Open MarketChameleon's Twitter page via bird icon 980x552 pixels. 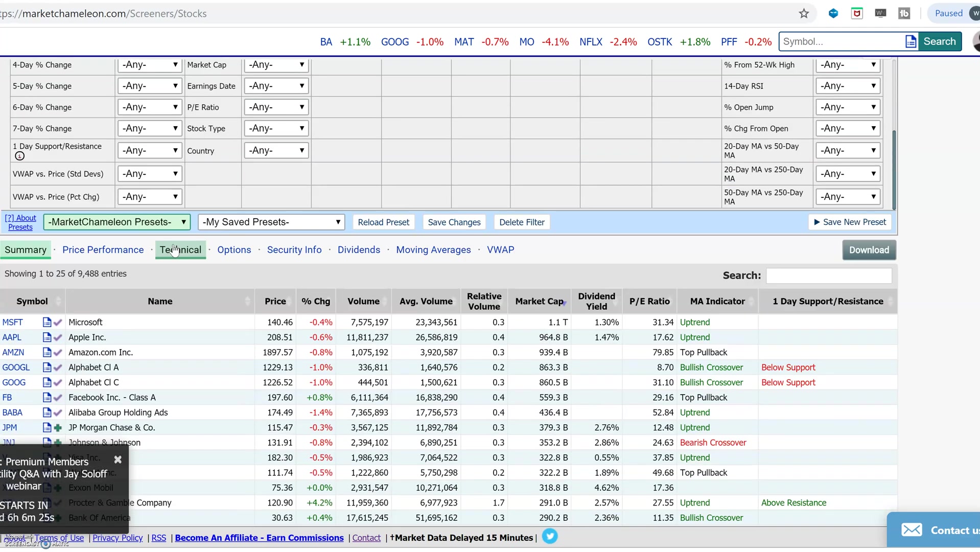(550, 536)
